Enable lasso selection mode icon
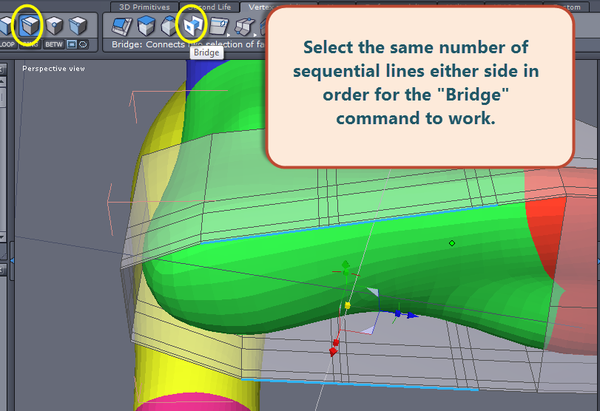The height and width of the screenshot is (411, 600). point(83,44)
